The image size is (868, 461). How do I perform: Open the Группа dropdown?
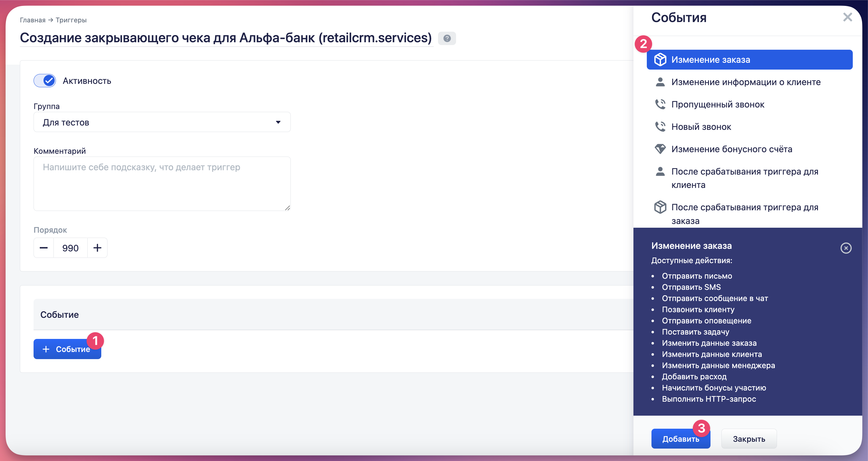162,122
